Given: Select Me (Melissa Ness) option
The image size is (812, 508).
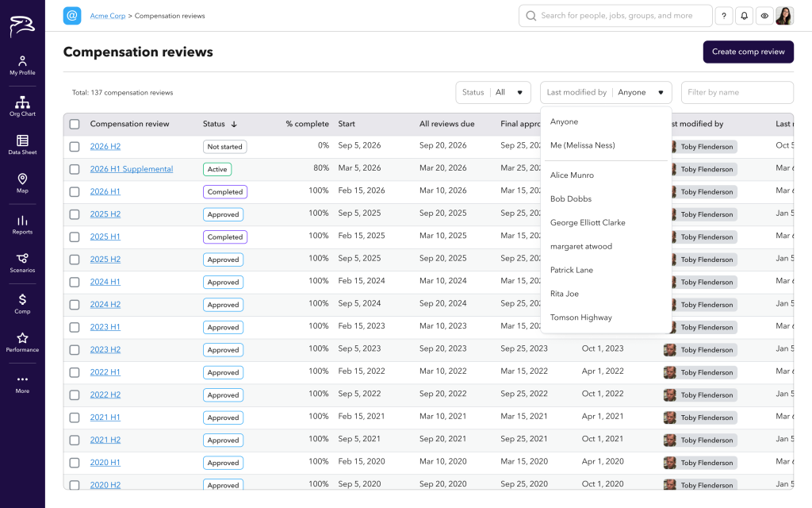Looking at the screenshot, I should (x=582, y=145).
